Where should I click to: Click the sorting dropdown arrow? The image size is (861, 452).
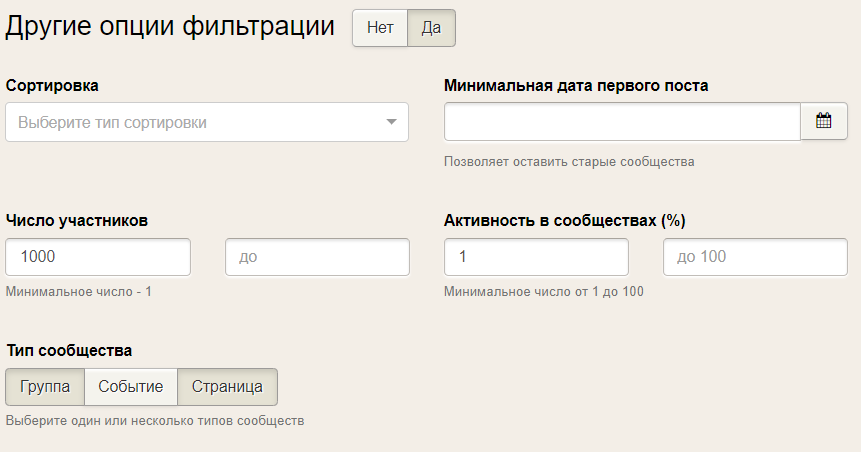pyautogui.click(x=391, y=122)
